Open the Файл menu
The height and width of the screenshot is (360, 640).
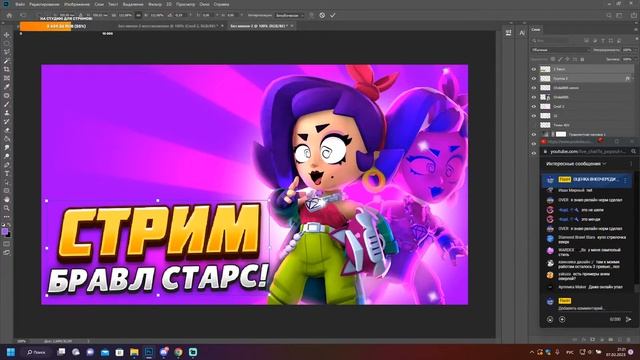click(20, 4)
